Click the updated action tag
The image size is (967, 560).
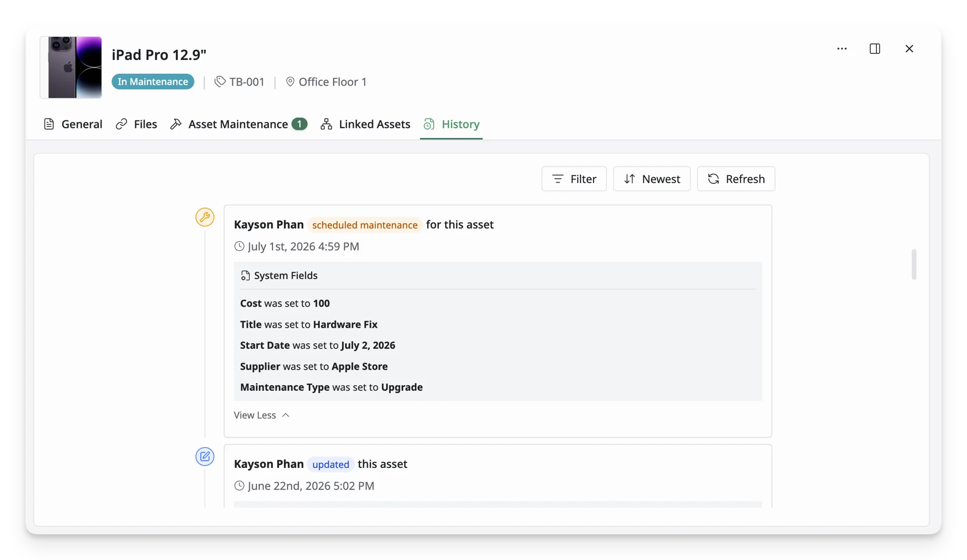tap(330, 464)
